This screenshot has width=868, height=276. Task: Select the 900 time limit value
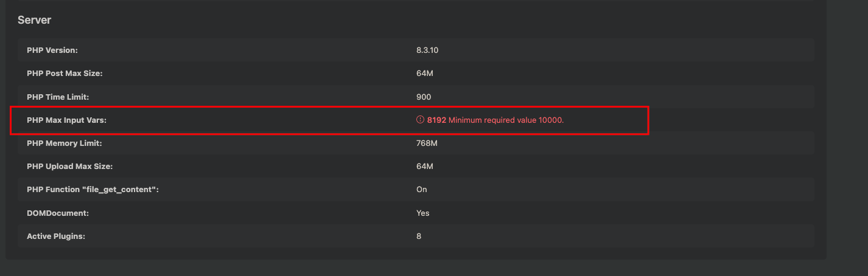pos(424,97)
